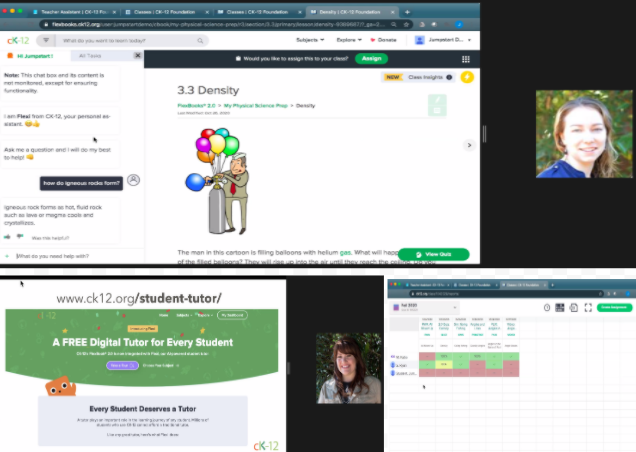Expand the Subjects menu
Image resolution: width=636 pixels, height=452 pixels.
pyautogui.click(x=310, y=40)
